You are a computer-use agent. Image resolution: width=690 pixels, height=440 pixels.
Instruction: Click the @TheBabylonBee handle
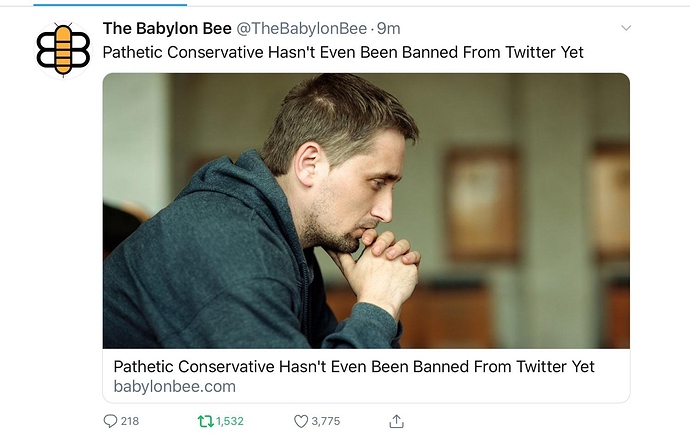(x=302, y=29)
